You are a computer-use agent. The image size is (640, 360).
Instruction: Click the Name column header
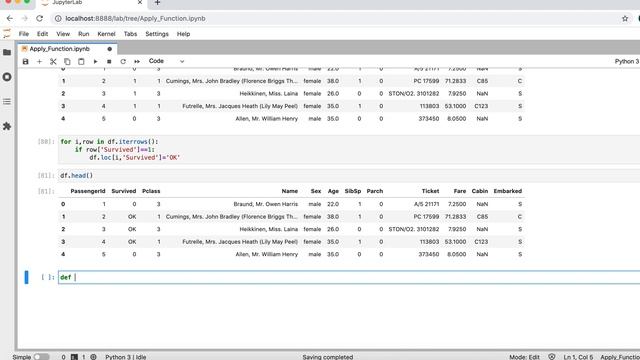click(x=289, y=191)
